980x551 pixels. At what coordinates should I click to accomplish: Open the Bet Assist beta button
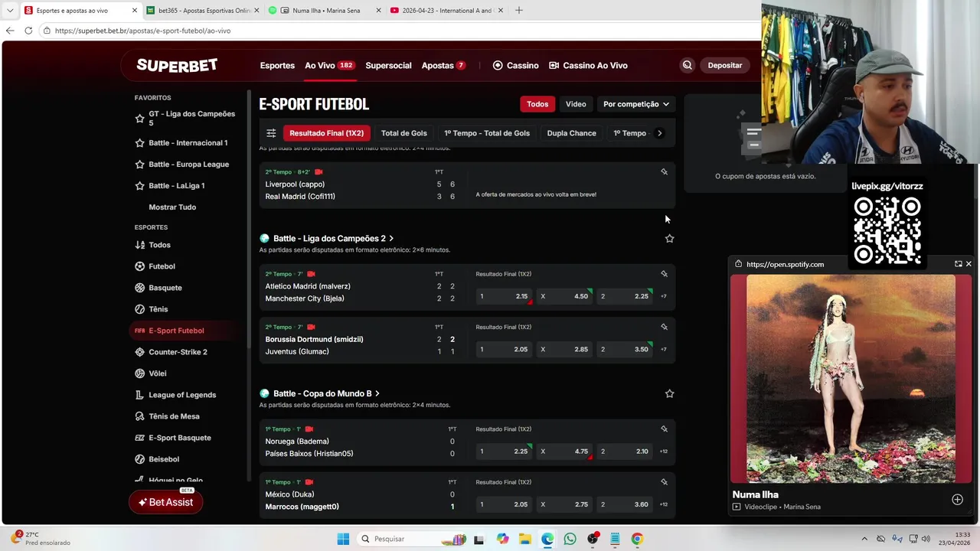click(165, 502)
